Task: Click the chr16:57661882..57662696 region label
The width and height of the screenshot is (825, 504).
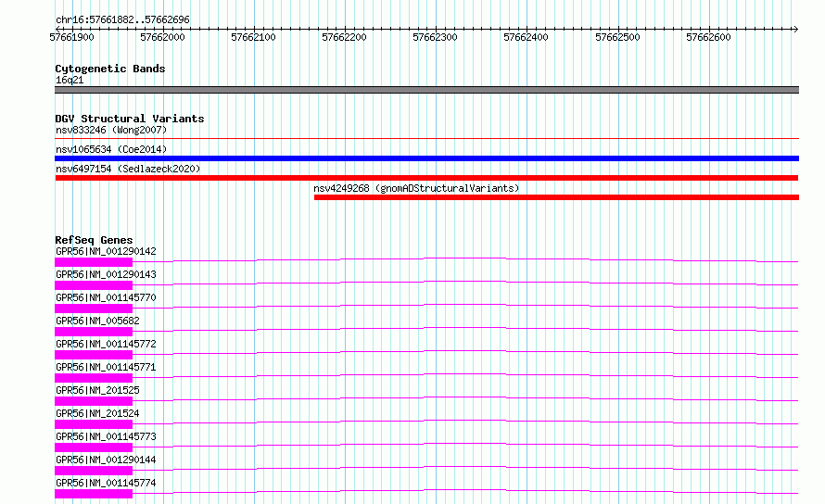Action: pyautogui.click(x=122, y=19)
